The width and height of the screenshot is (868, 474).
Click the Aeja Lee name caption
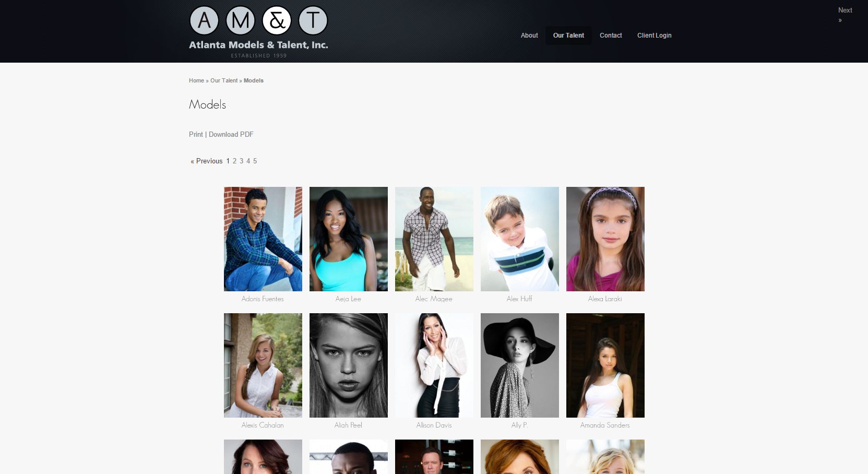click(x=348, y=299)
